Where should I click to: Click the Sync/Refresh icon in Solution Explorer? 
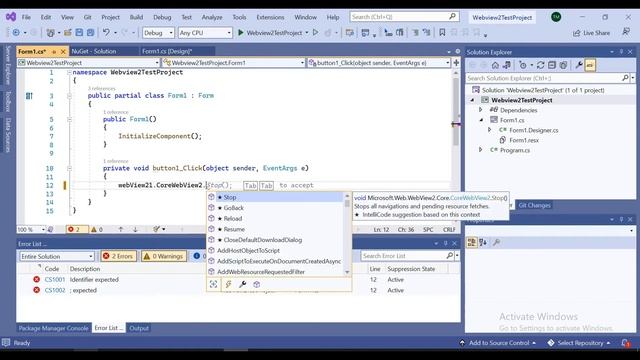coord(540,65)
